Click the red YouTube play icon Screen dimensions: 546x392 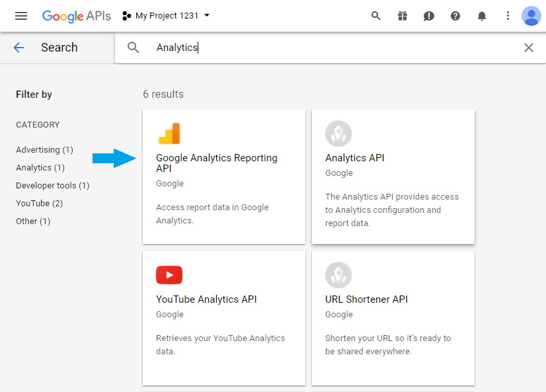click(169, 275)
